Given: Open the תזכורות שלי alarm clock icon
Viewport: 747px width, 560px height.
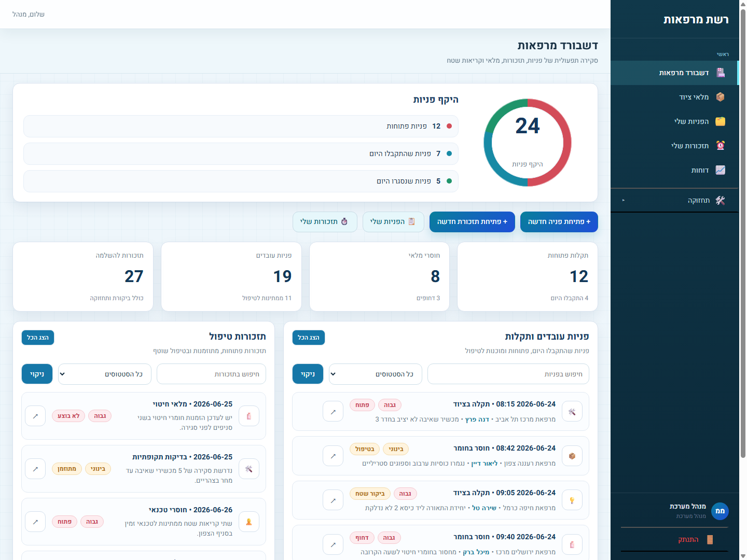Looking at the screenshot, I should 721,146.
